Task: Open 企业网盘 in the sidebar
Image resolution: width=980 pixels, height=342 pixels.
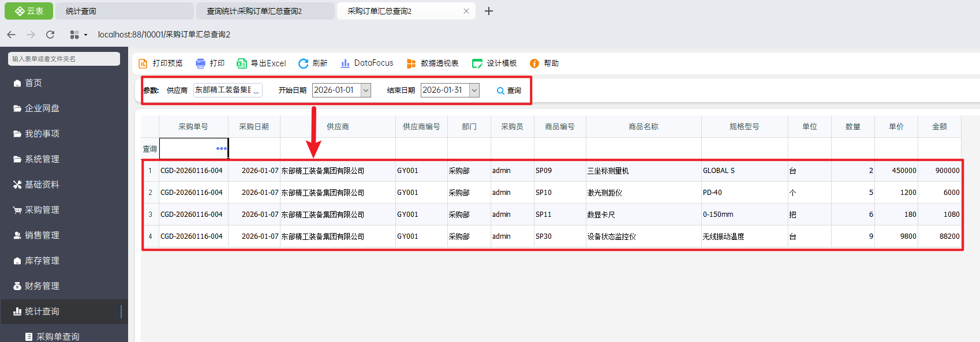Action: point(64,108)
